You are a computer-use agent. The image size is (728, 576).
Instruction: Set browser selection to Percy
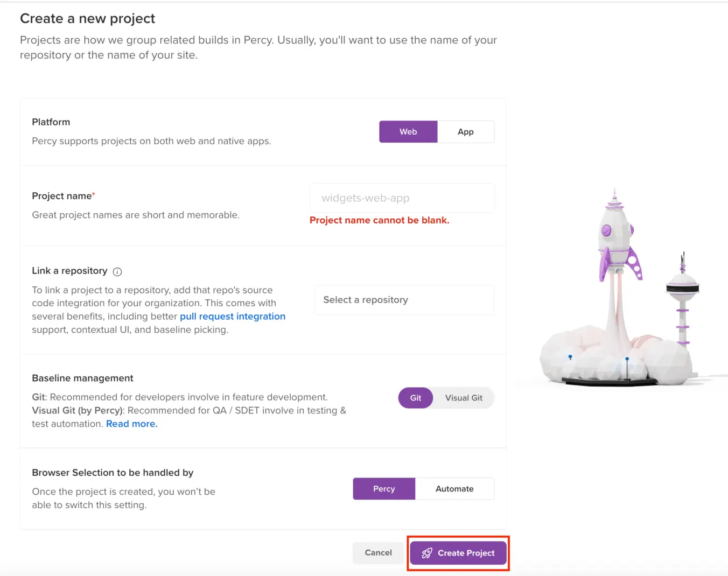384,489
